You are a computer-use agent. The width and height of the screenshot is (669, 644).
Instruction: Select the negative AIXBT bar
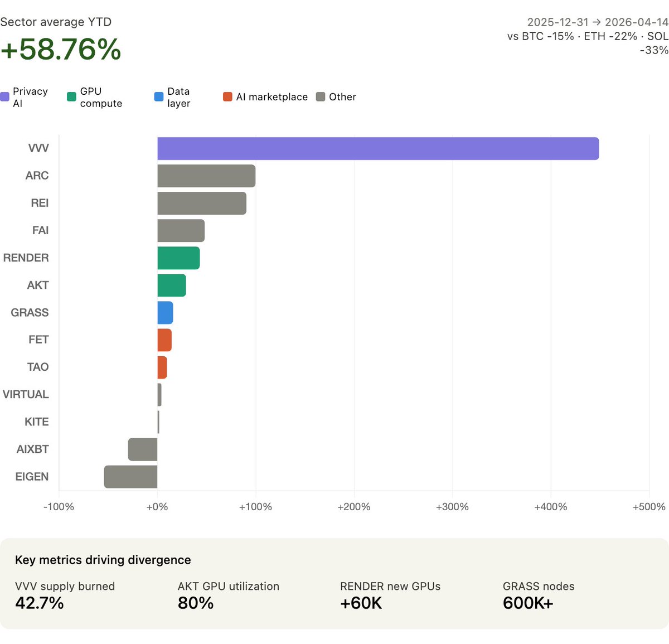143,449
